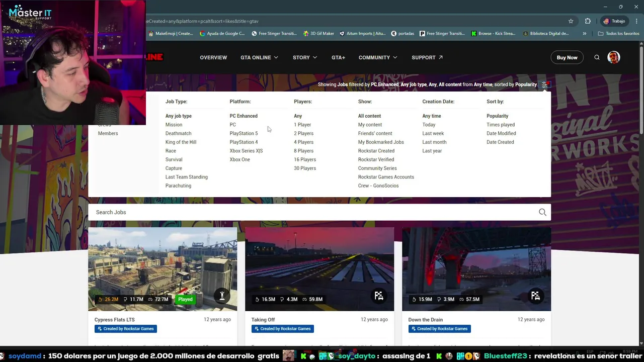Select PlayStation 5 platform filter
This screenshot has width=644, height=362.
tap(244, 133)
